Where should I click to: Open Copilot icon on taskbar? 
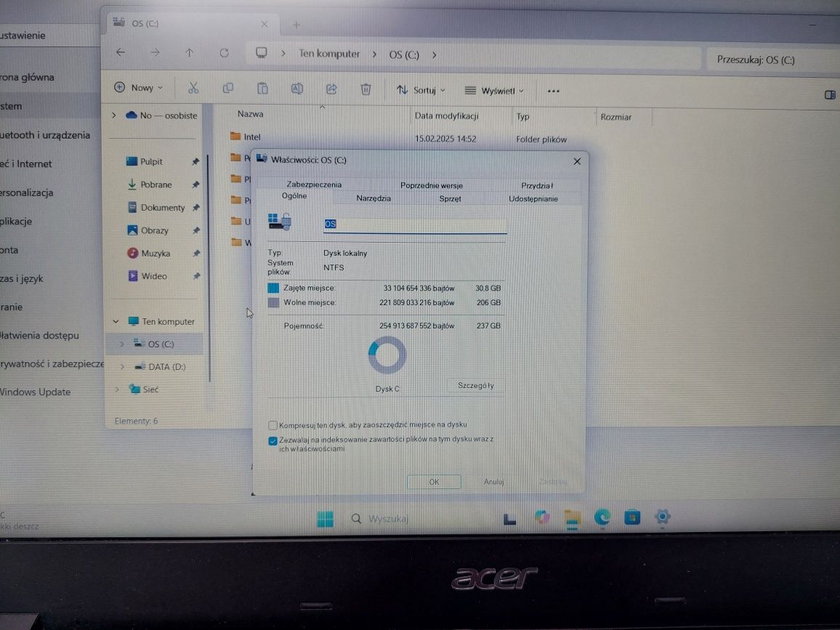[541, 517]
